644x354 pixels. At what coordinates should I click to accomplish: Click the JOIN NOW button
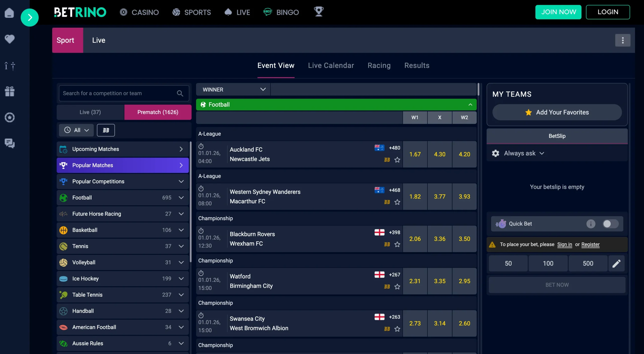coord(558,12)
